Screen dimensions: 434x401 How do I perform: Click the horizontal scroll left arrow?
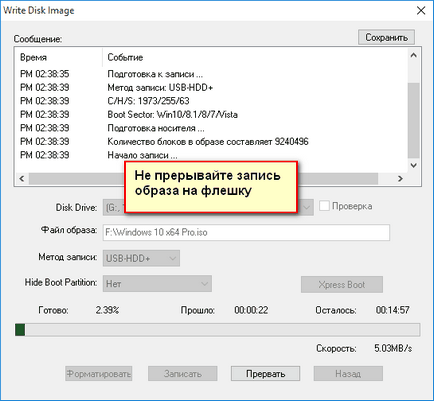click(x=22, y=179)
